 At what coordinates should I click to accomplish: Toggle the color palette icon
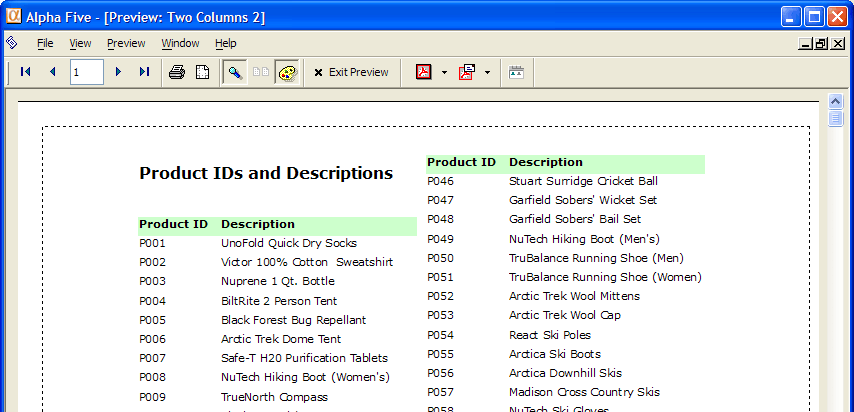(288, 72)
